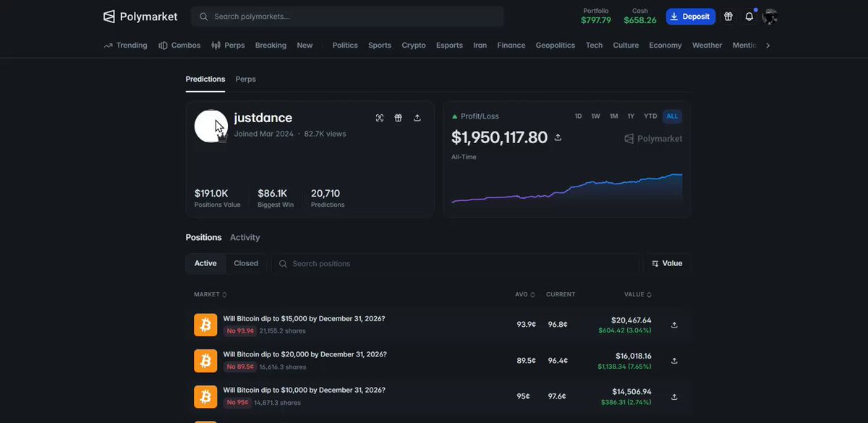The width and height of the screenshot is (868, 423).
Task: Open the Weather category
Action: (x=707, y=45)
